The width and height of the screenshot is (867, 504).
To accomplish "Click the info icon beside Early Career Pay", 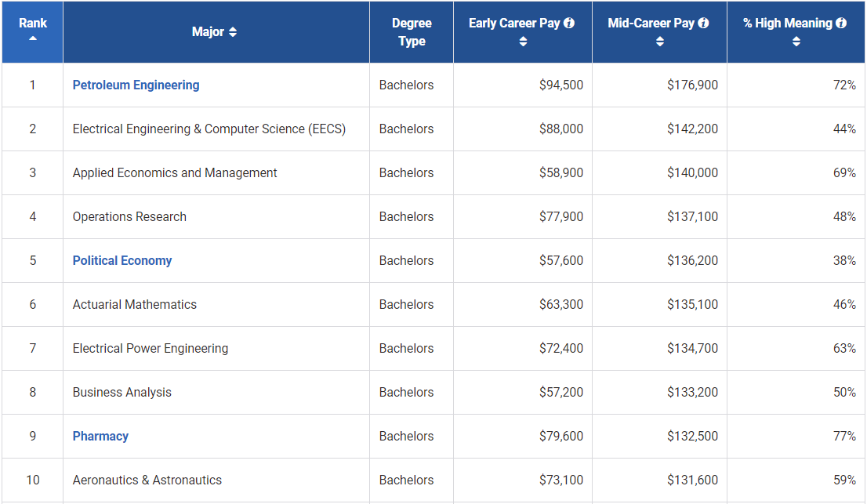I will [x=569, y=24].
